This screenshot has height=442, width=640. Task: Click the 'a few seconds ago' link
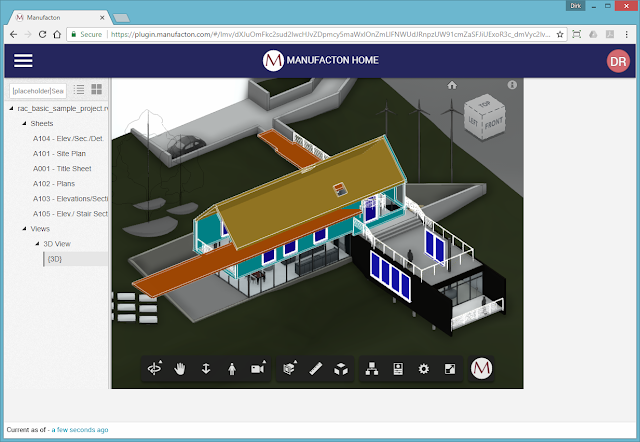click(x=80, y=430)
